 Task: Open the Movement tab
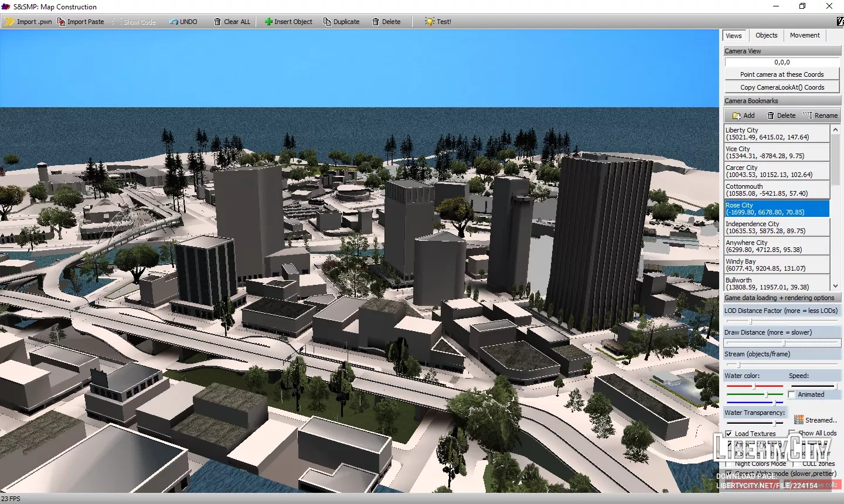click(805, 35)
